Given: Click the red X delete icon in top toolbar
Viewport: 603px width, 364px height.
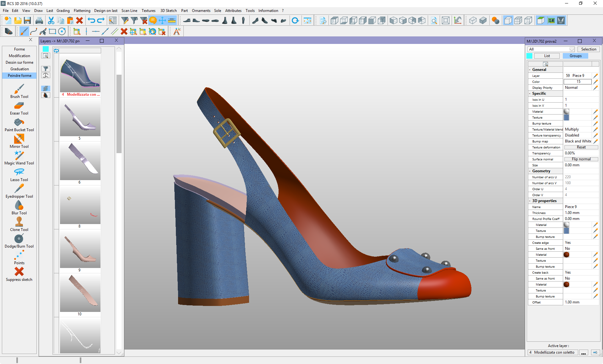Looking at the screenshot, I should (79, 21).
